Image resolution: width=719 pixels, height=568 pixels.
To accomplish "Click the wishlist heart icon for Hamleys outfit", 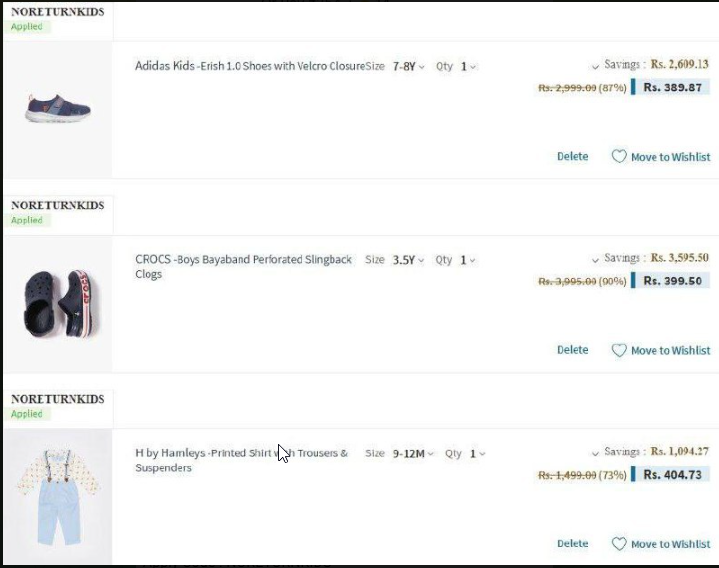I will (619, 544).
